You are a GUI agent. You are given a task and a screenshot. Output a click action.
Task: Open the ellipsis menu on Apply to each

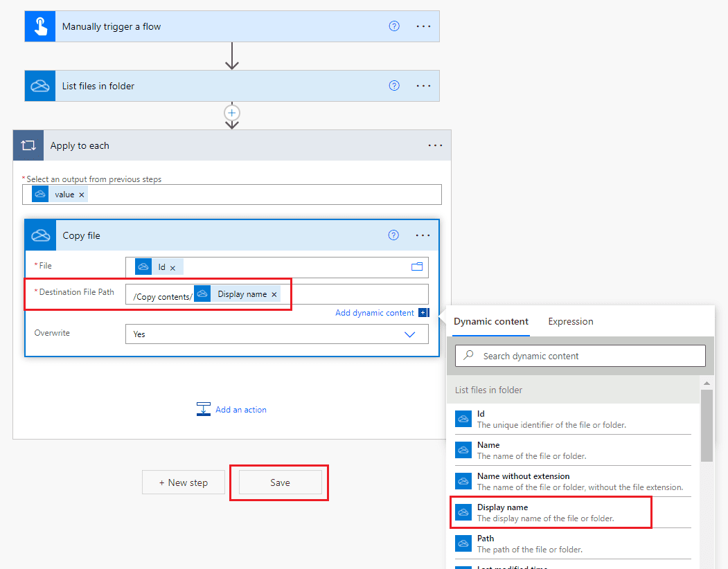pyautogui.click(x=435, y=145)
